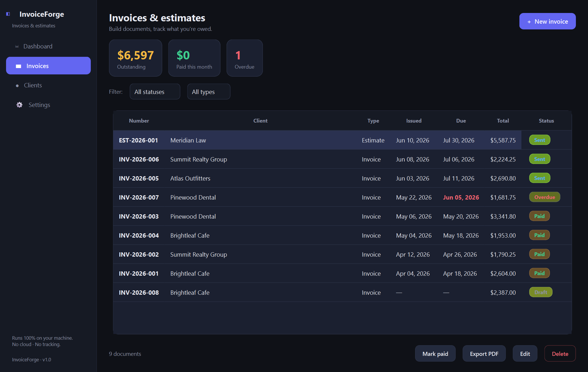Click the Meridian Law client name
588x372 pixels.
[x=188, y=140]
